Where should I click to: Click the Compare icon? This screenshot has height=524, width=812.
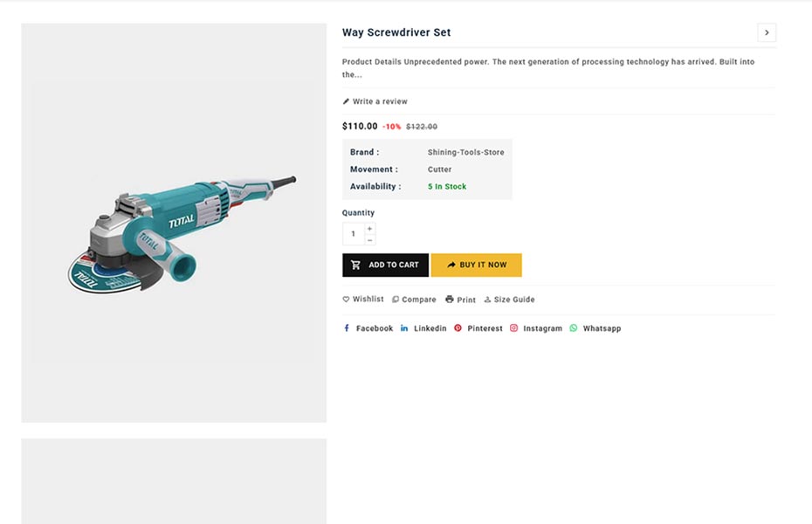click(x=396, y=300)
